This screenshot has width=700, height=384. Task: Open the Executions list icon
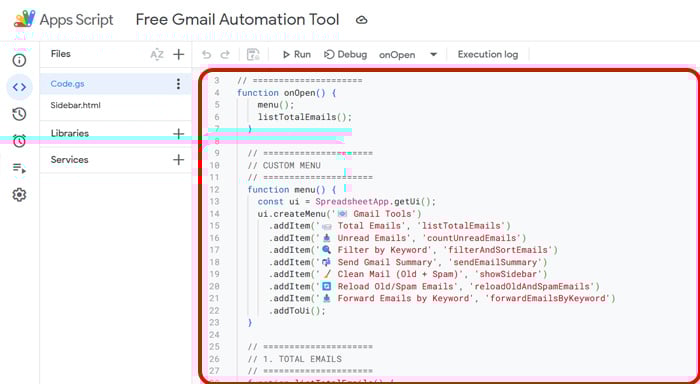coord(19,168)
